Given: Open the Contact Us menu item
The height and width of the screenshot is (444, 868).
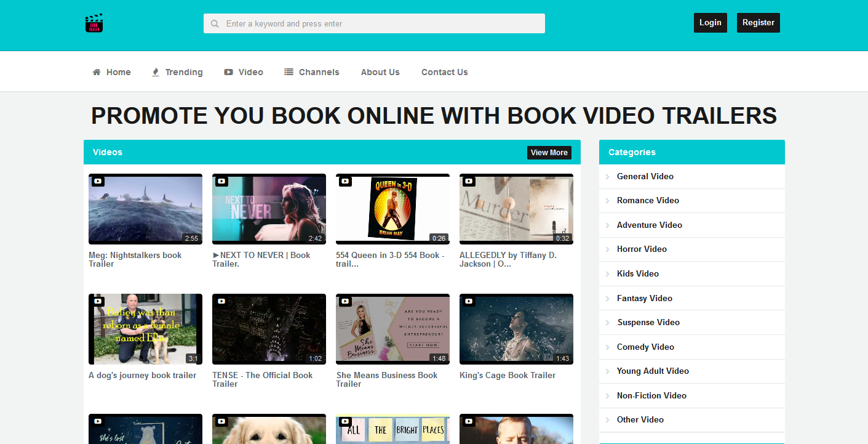Looking at the screenshot, I should click(444, 72).
